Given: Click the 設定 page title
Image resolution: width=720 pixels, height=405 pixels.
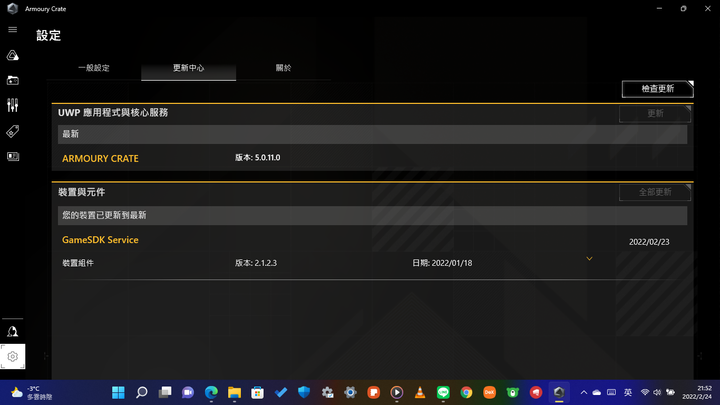Looking at the screenshot, I should (49, 35).
